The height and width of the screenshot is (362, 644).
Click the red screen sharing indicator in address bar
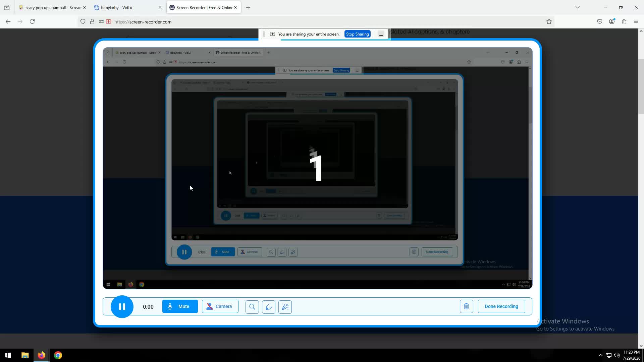[x=109, y=22]
